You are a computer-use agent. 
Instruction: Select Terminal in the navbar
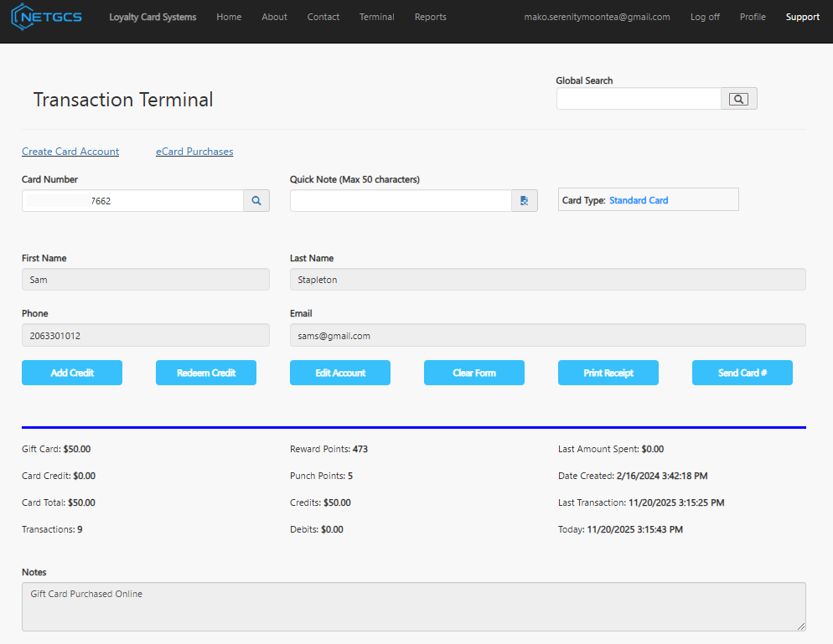click(376, 17)
